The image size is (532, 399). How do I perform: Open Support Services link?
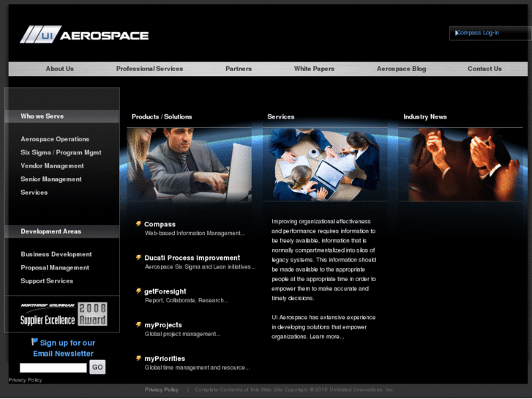(47, 281)
